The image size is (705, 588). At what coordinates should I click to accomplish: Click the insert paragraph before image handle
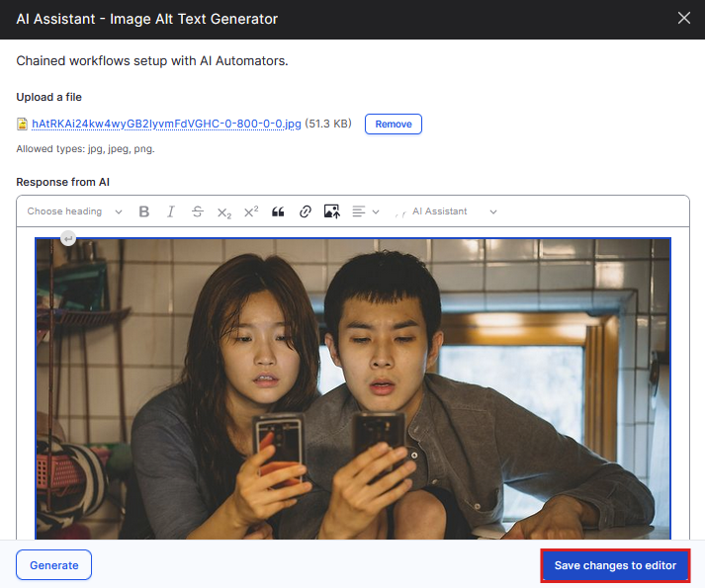(x=68, y=238)
